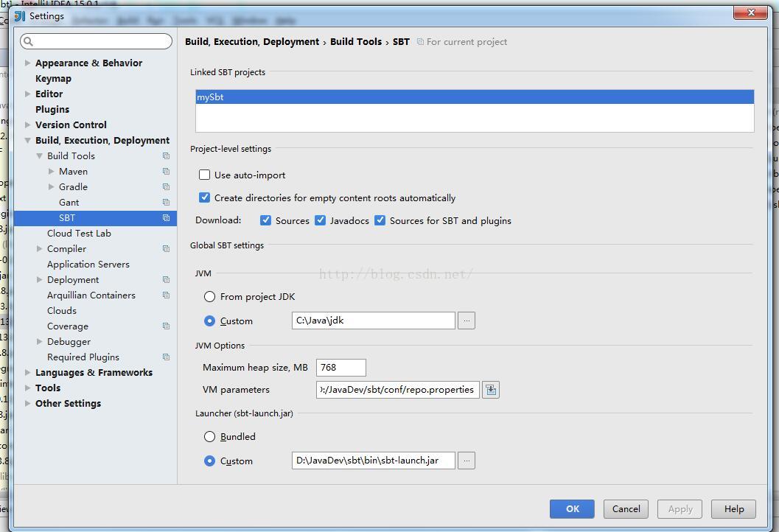The width and height of the screenshot is (779, 532).
Task: Expand the Deployment node arrow
Action: point(39,280)
